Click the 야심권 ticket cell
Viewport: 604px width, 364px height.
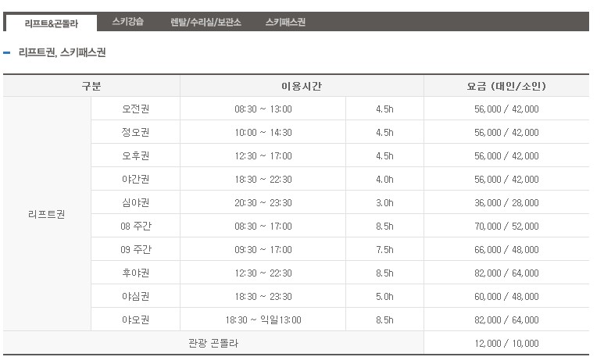tap(135, 296)
